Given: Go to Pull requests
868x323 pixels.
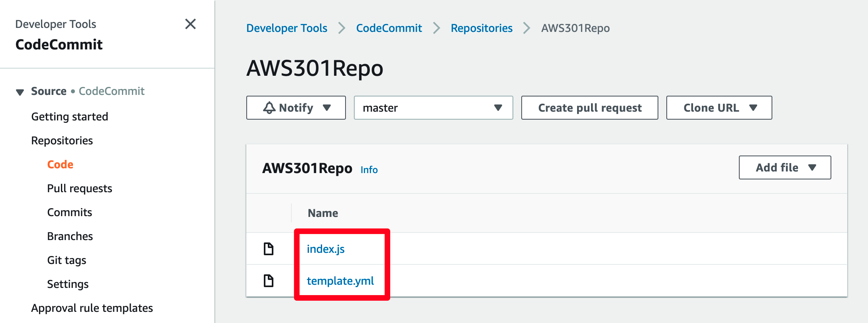Looking at the screenshot, I should click(80, 188).
